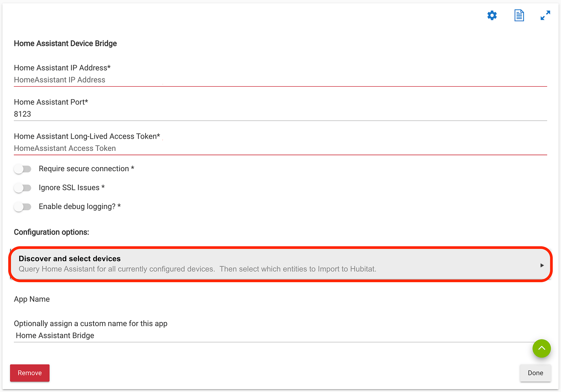Screen dimensions: 561x392
Task: Click the 'Home Assistant IP Address*' field label
Action: [x=62, y=68]
